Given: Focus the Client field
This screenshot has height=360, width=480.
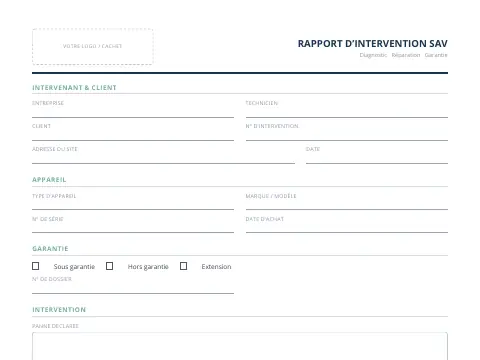Looking at the screenshot, I should click(x=133, y=135).
